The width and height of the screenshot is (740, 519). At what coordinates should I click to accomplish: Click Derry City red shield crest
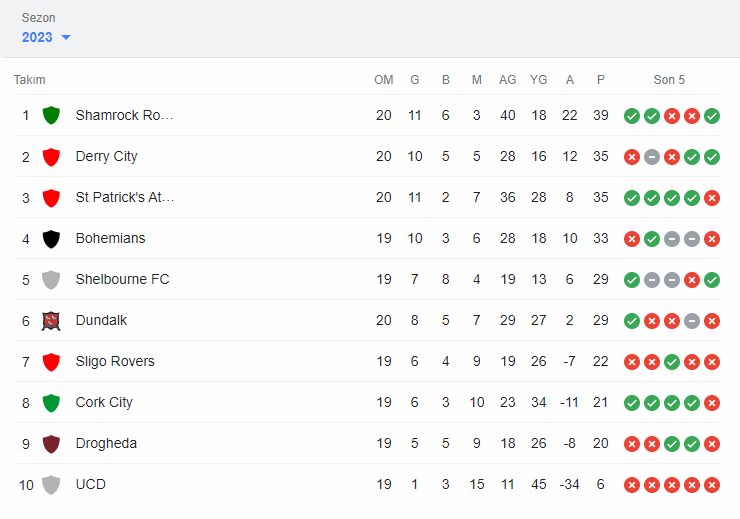pos(51,156)
